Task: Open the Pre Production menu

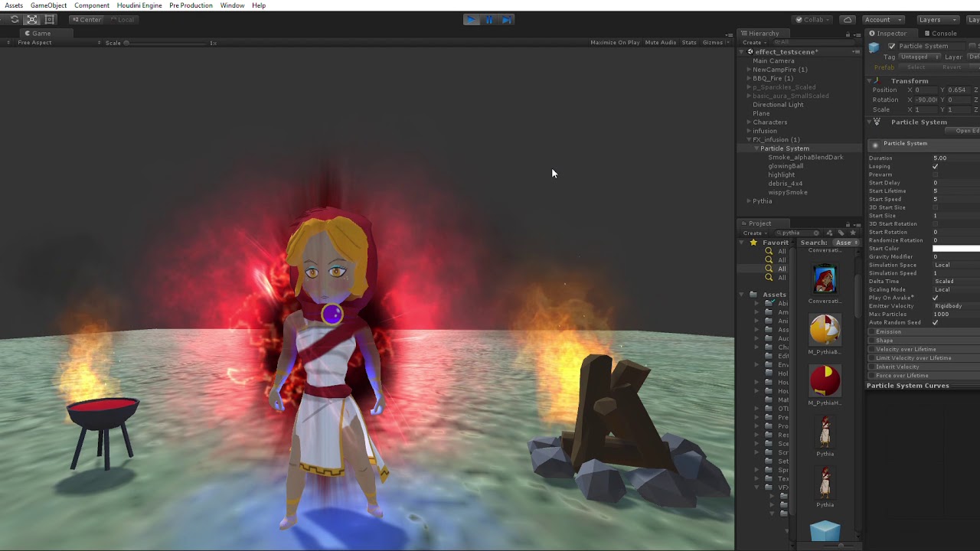Action: pos(191,5)
